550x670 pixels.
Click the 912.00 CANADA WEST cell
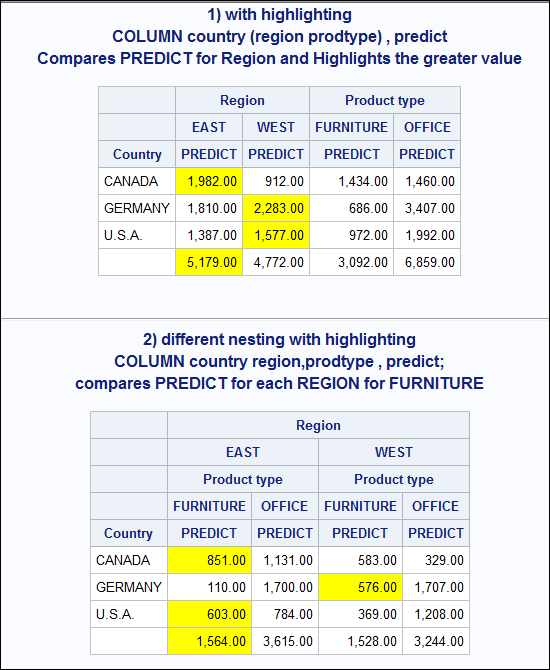(276, 181)
